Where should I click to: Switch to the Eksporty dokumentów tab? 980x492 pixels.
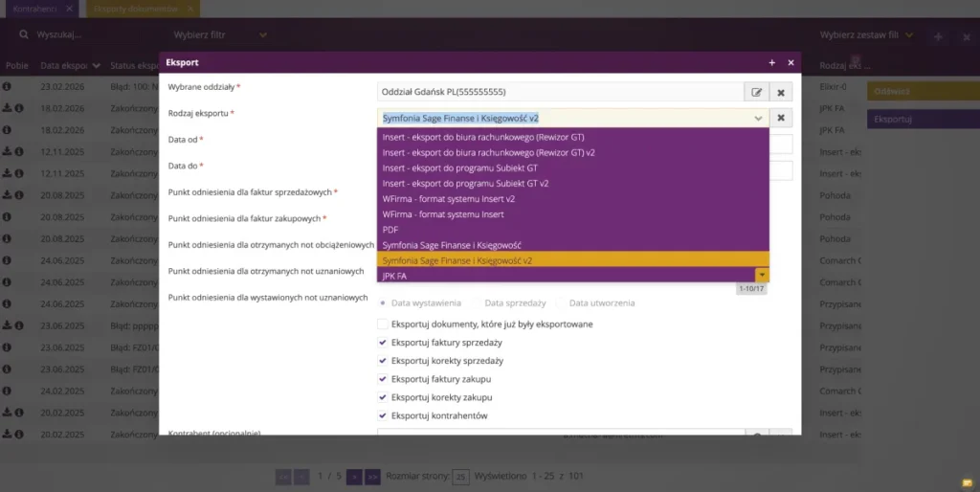(x=136, y=9)
